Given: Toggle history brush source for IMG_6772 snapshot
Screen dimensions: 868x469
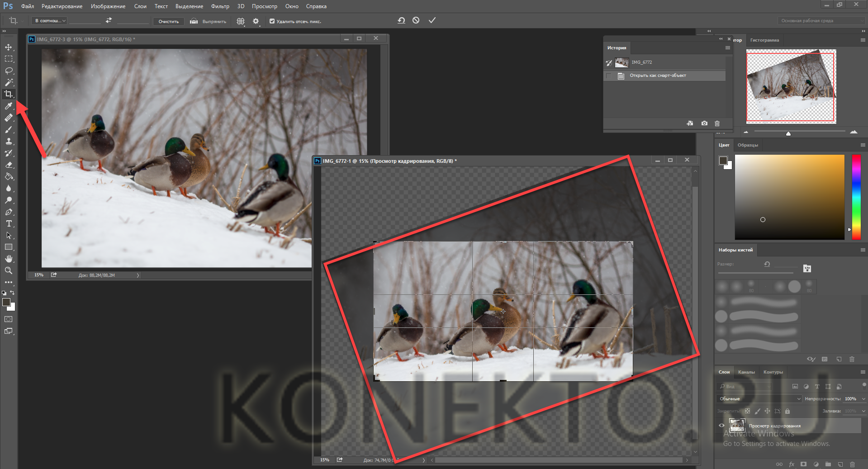Looking at the screenshot, I should tap(609, 63).
